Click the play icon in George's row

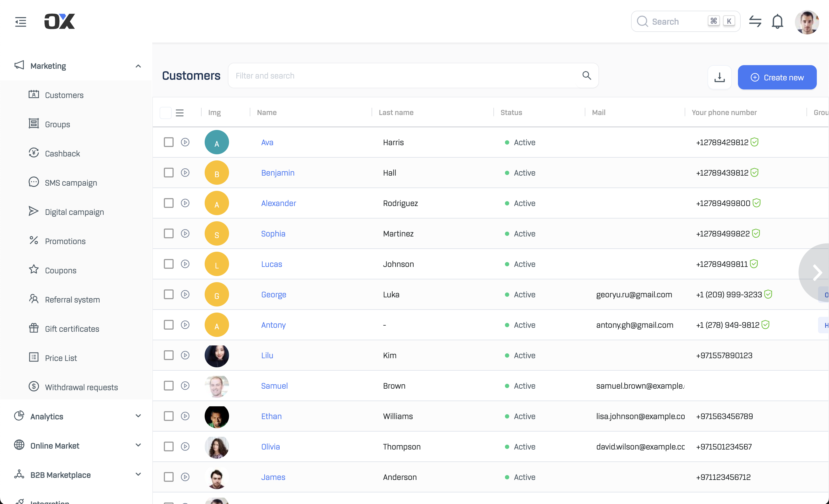pos(185,295)
